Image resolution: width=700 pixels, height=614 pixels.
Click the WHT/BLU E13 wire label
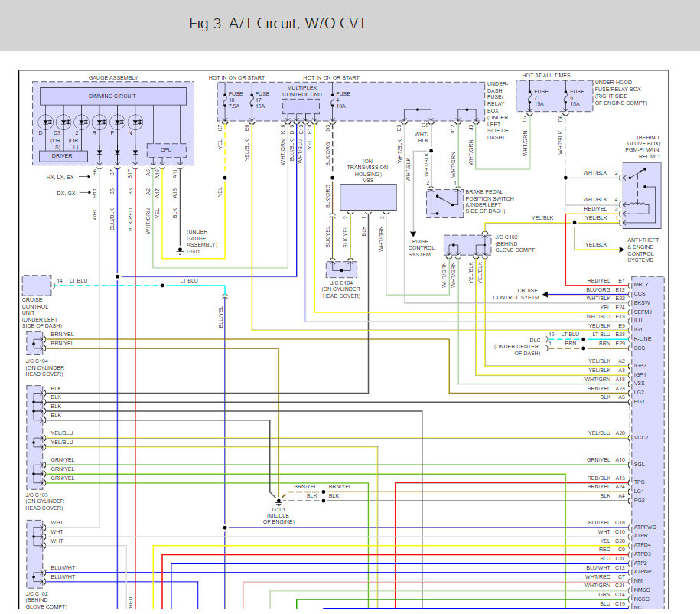605,316
